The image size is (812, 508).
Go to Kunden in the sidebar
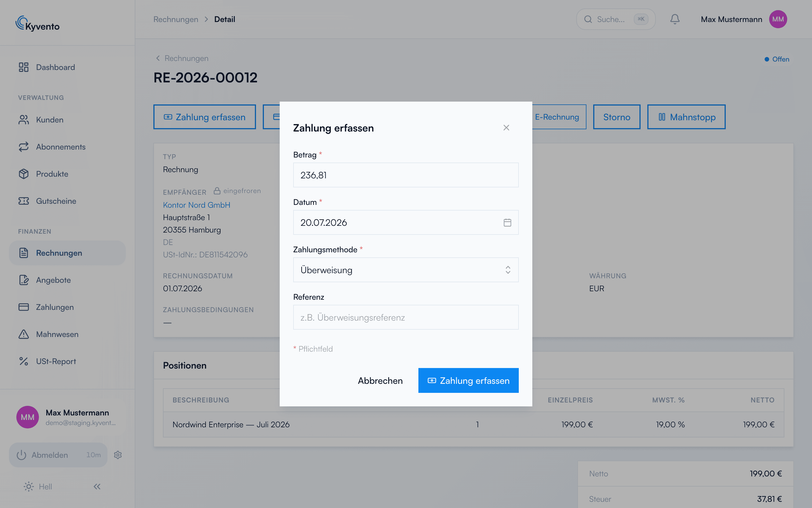coord(67,120)
